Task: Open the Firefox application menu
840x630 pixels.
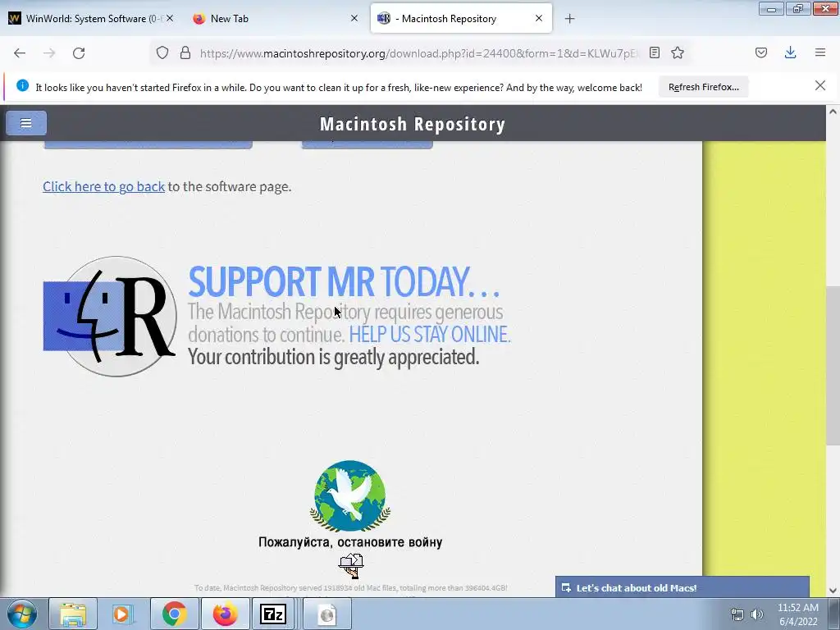Action: coord(820,52)
